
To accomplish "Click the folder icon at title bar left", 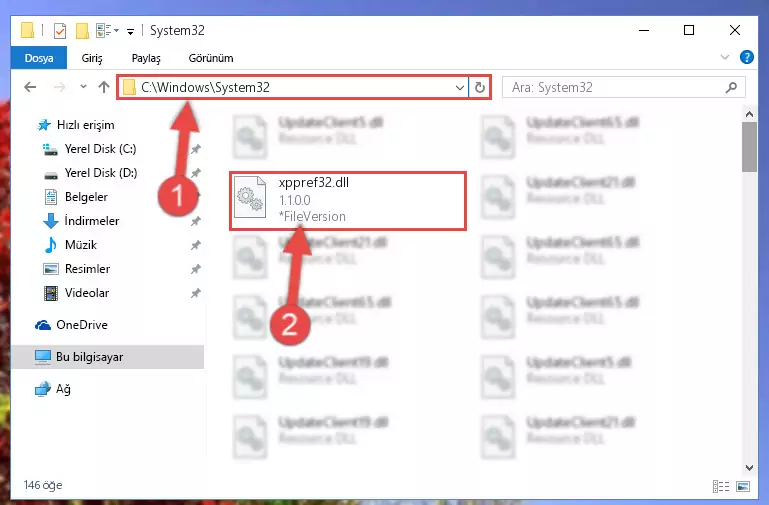I will (x=27, y=30).
